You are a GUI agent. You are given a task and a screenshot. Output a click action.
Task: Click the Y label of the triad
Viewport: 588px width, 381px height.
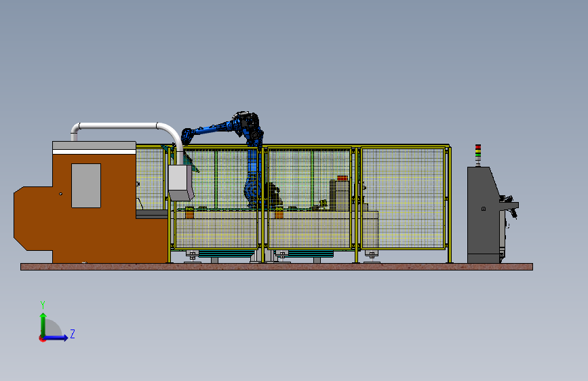(43, 304)
